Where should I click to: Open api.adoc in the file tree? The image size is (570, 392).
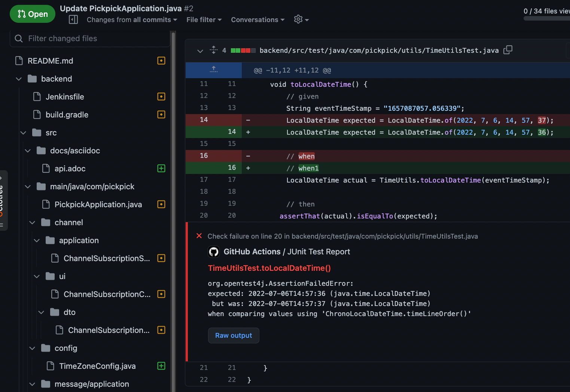70,169
